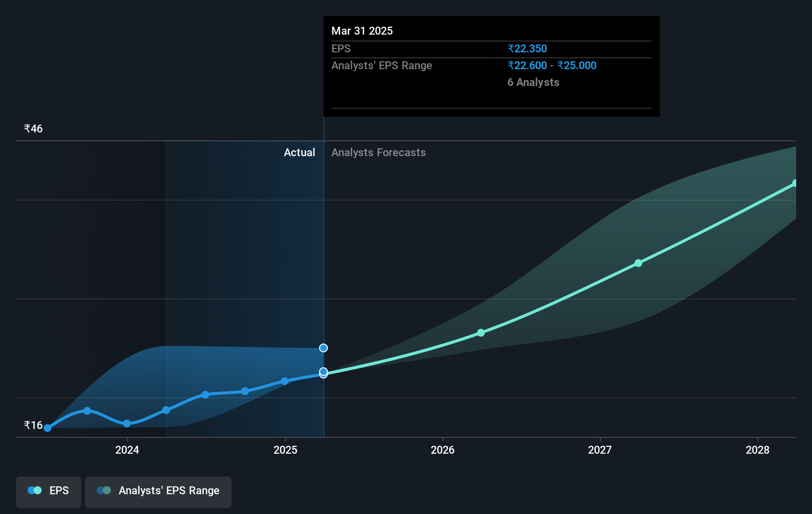This screenshot has width=812, height=514.
Task: Select the EPS data point at 2024
Action: pos(127,424)
